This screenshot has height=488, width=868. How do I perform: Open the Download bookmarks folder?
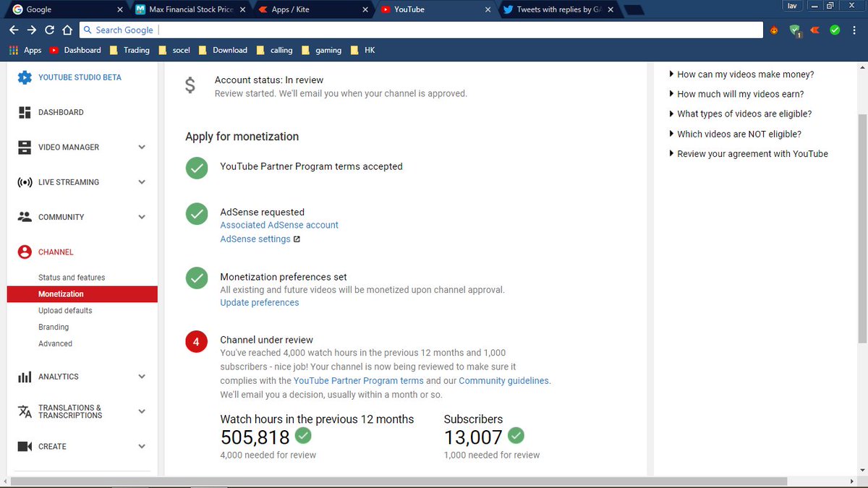pyautogui.click(x=223, y=50)
